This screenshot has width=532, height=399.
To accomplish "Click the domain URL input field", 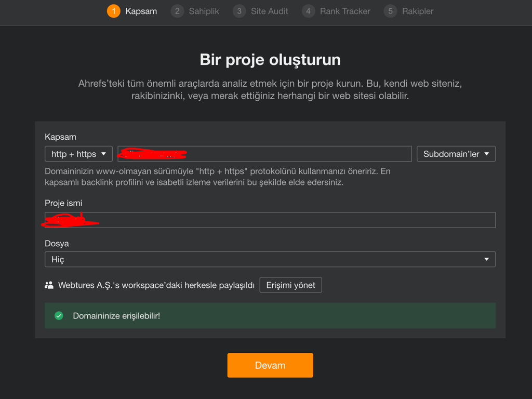I will click(265, 153).
